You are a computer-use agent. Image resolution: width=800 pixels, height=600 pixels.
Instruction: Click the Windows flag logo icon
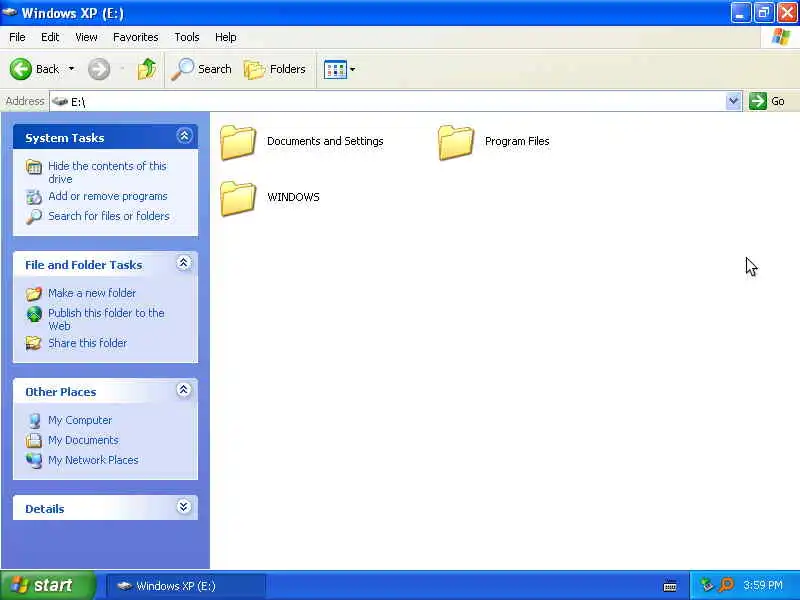coord(781,37)
